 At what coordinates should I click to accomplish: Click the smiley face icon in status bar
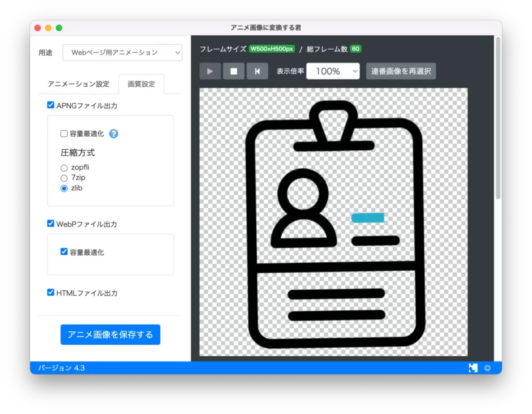pos(487,368)
